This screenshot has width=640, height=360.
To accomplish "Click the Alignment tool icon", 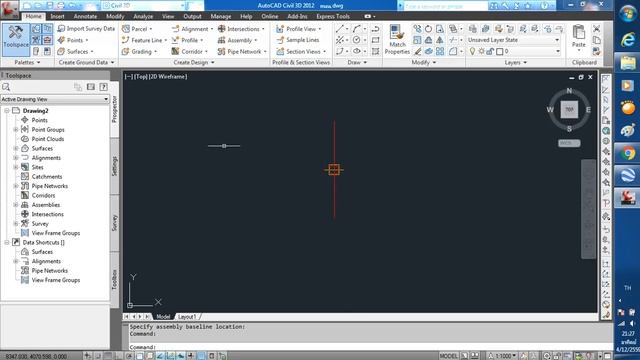I will 176,29.
